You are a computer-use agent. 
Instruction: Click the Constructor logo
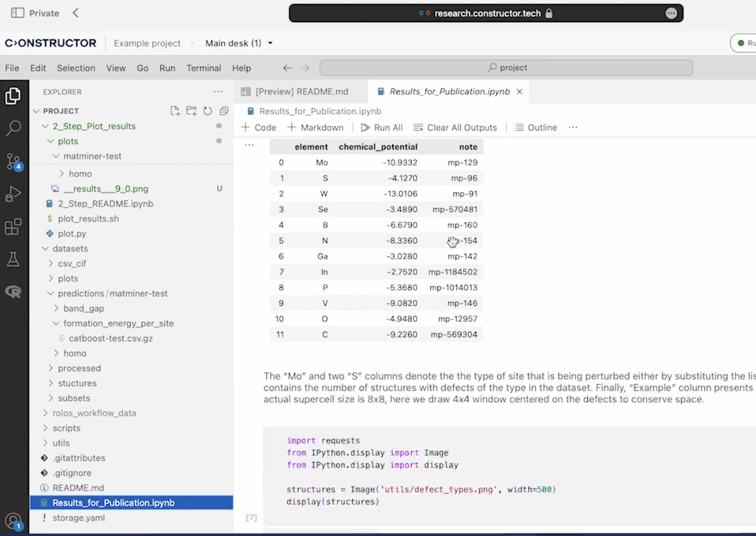(x=50, y=43)
